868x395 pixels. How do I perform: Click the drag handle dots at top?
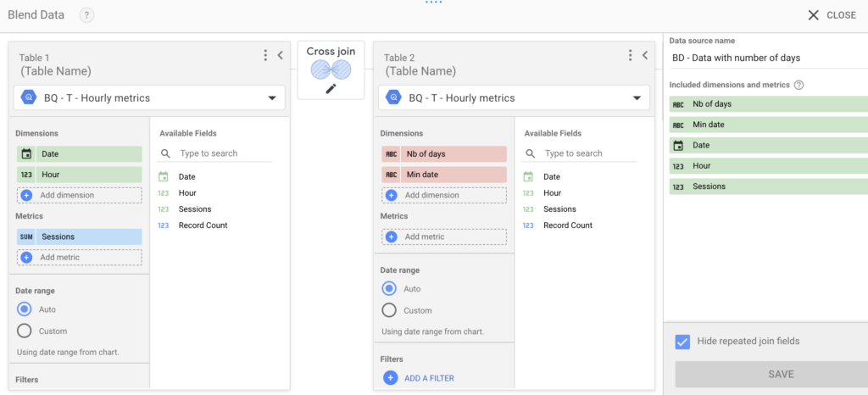click(434, 3)
